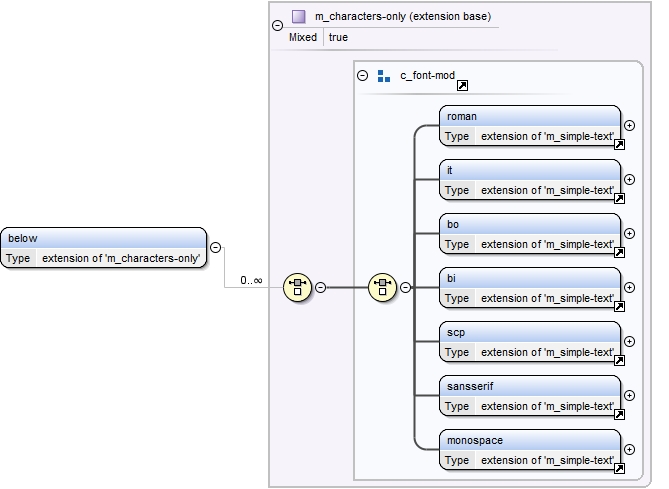This screenshot has height=489, width=669.
Task: Follow the link arrow next to c_font-mod
Action: pos(462,87)
